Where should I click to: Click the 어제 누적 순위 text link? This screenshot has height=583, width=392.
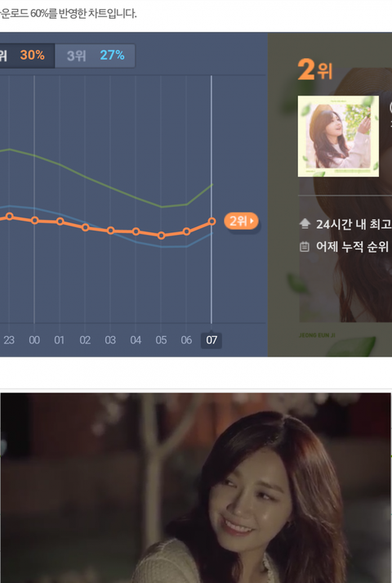coord(352,246)
